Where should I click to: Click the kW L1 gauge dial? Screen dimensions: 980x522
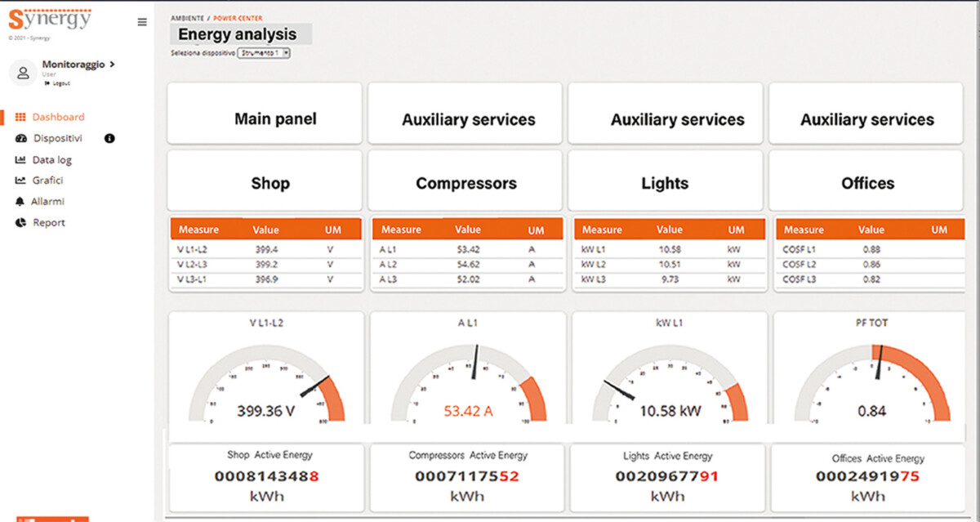point(669,384)
